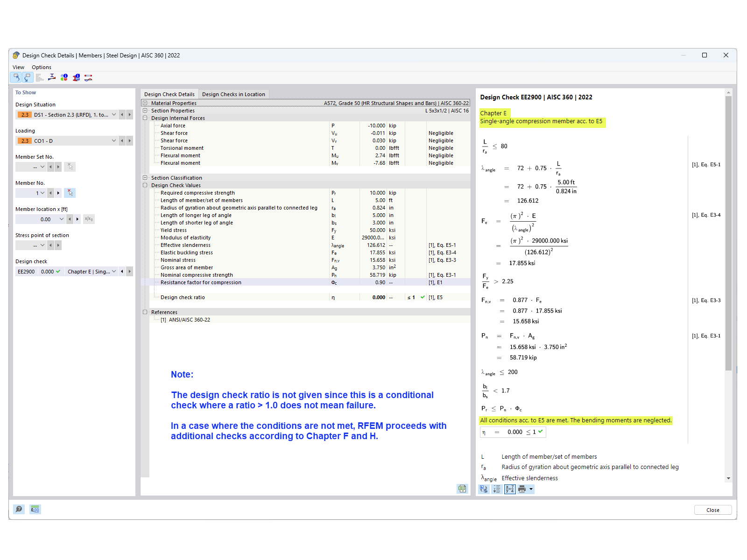Viewport: 747px width, 560px height.
Task: Open the Member No. dropdown
Action: point(42,193)
